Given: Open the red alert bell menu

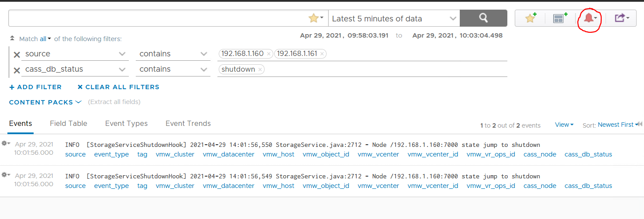Looking at the screenshot, I should pyautogui.click(x=590, y=18).
